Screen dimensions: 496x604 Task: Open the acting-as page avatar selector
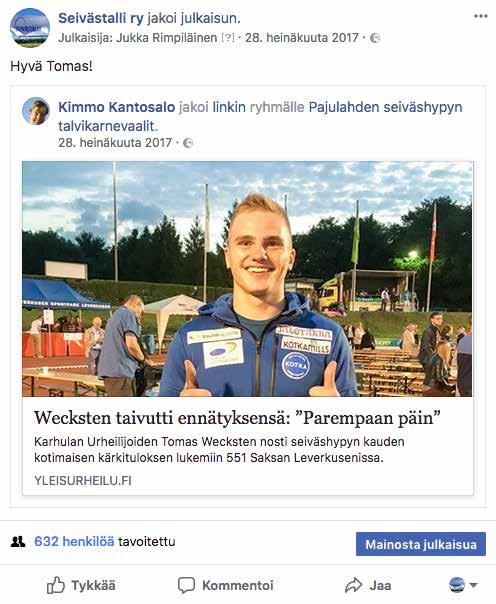coord(457,585)
